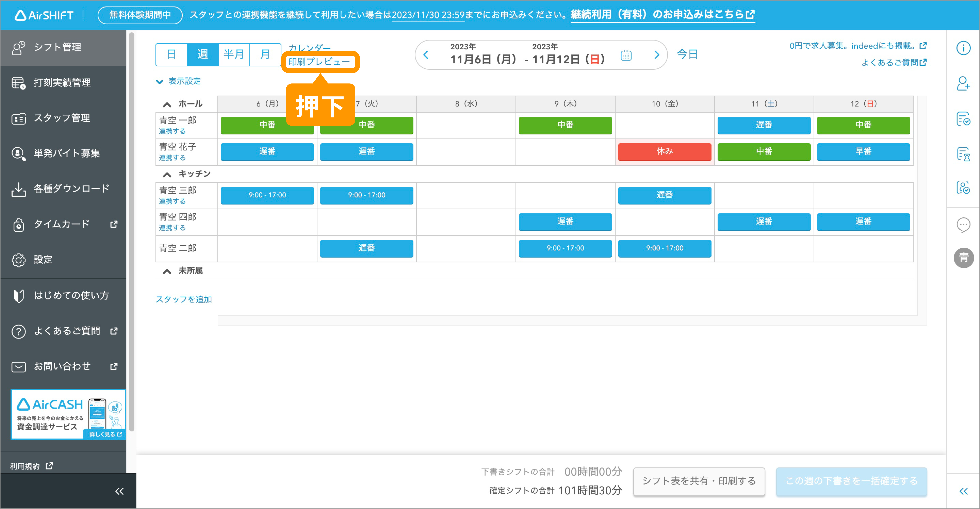
Task: Open 各種ダウンロード in sidebar
Action: pos(63,189)
